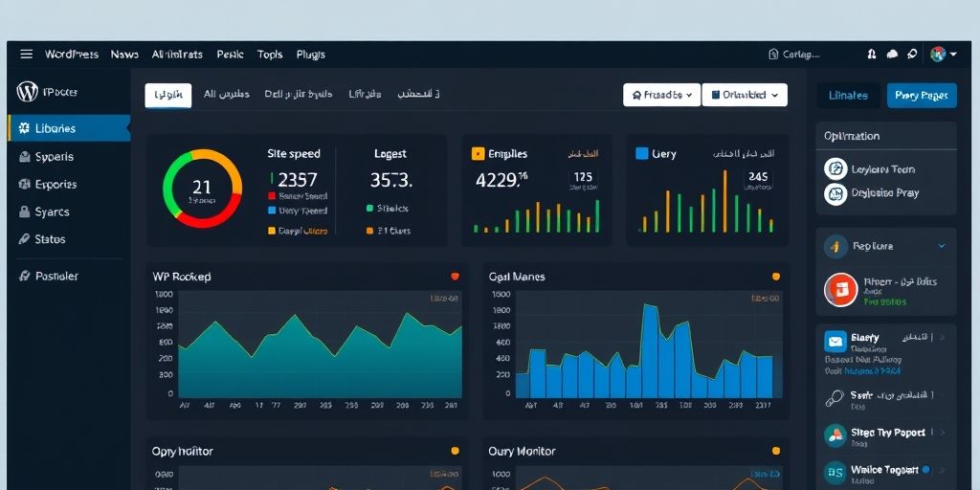This screenshot has height=490, width=980.
Task: Click the WordPress logo in the sidebar
Action: tap(27, 92)
